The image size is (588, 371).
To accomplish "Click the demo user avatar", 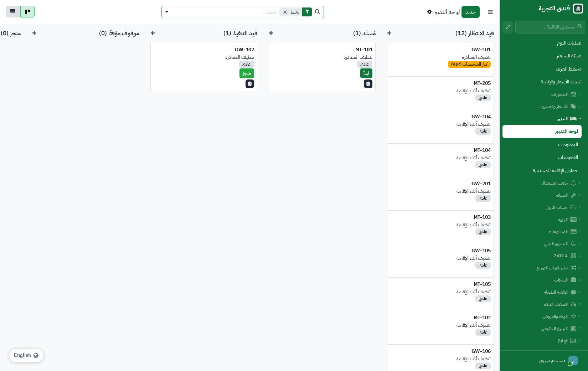I will pos(573,361).
